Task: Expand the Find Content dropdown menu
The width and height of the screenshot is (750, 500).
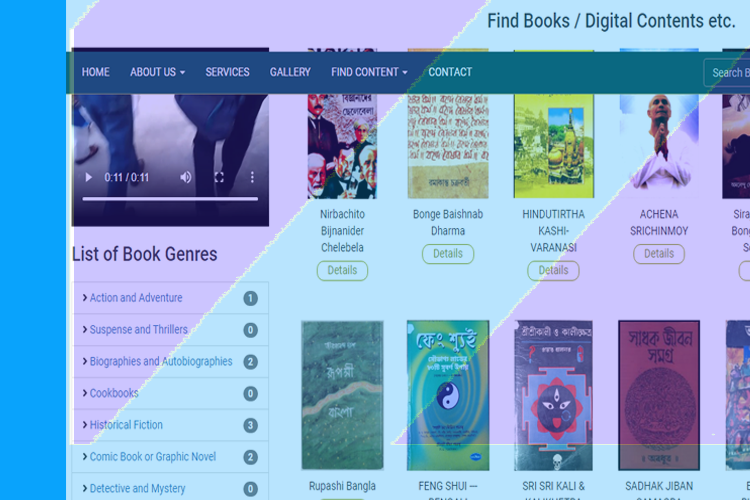Action: (369, 72)
